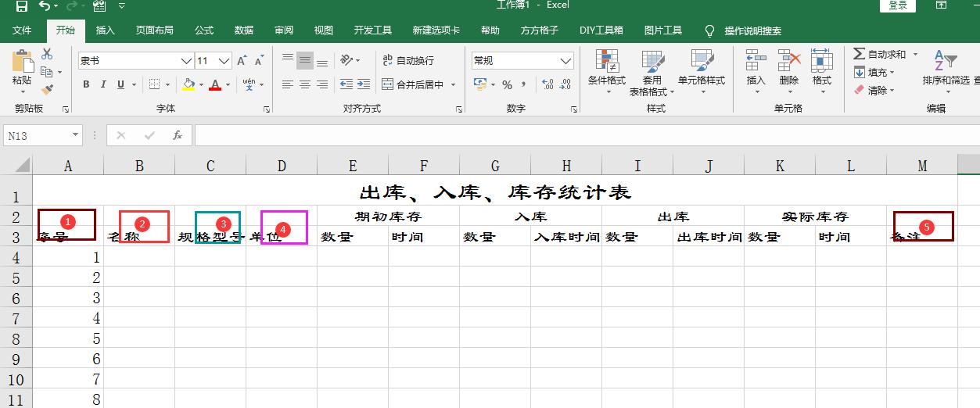Save the workbook from quick access toolbar

tap(22, 6)
